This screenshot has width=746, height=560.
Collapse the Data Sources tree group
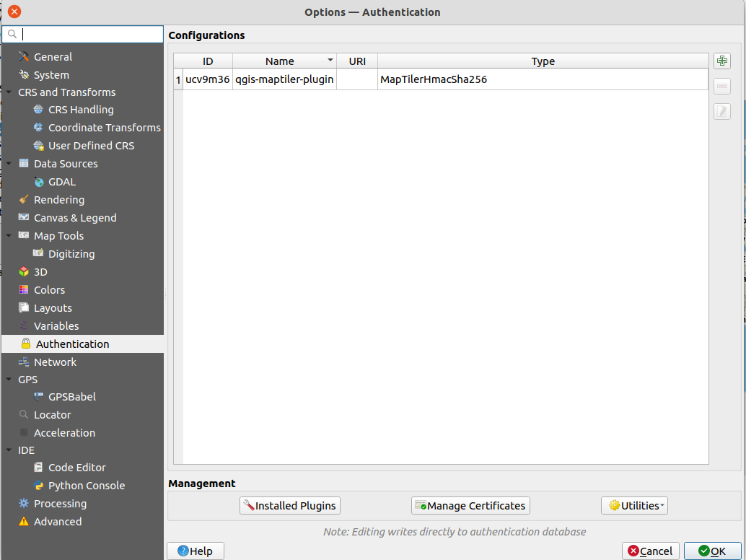[9, 164]
